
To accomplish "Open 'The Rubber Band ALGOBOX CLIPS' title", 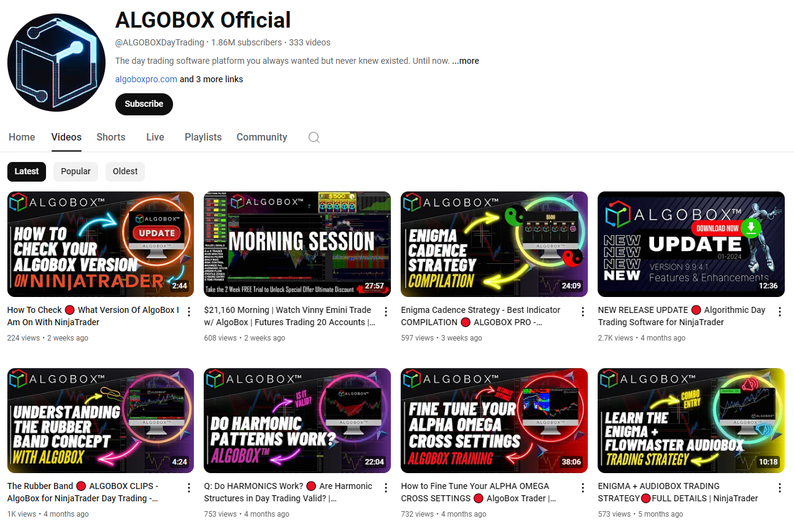I will 83,492.
